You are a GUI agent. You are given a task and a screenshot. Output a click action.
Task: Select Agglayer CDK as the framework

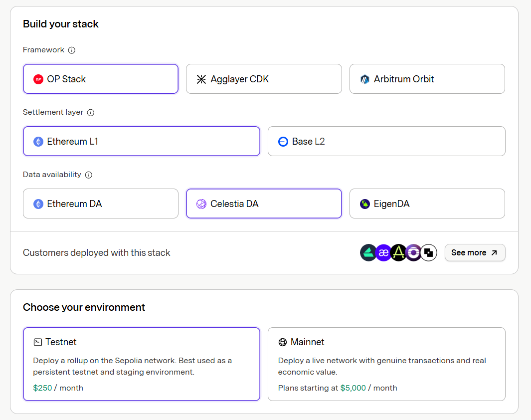click(264, 79)
